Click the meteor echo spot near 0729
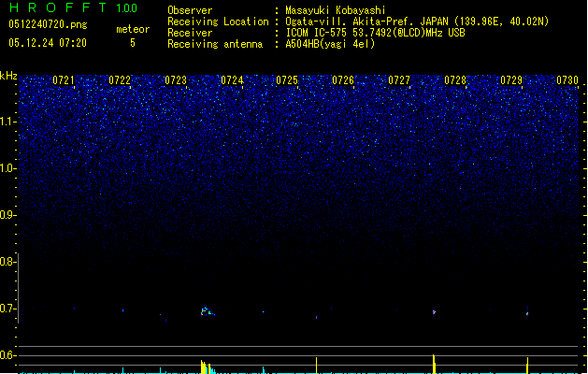 tap(527, 312)
